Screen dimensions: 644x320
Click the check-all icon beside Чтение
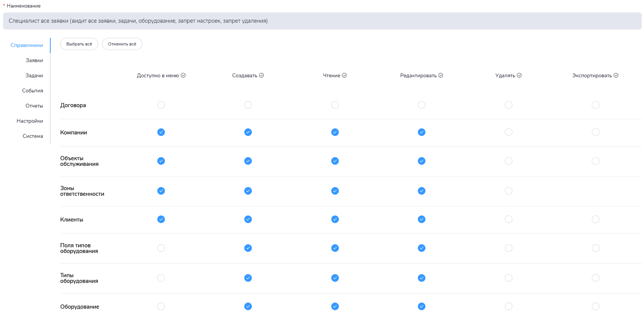point(344,75)
